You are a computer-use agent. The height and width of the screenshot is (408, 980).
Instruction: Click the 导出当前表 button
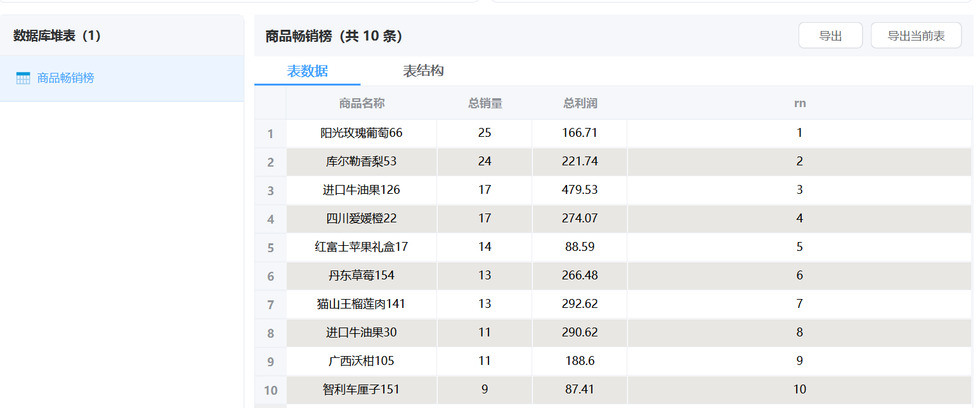point(915,36)
